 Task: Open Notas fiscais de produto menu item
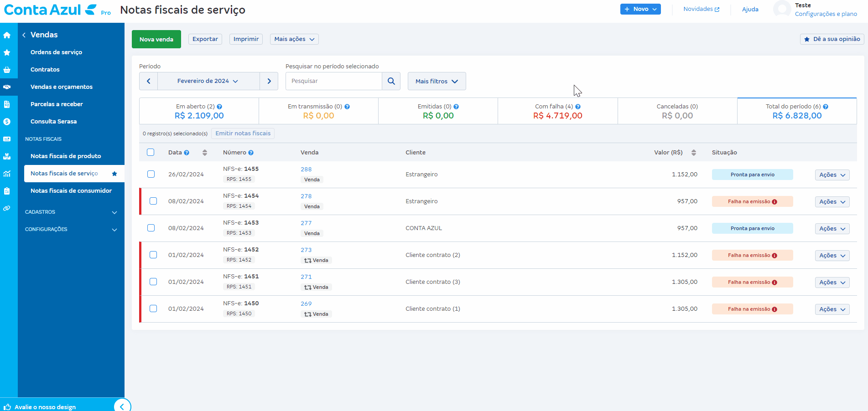coord(66,156)
